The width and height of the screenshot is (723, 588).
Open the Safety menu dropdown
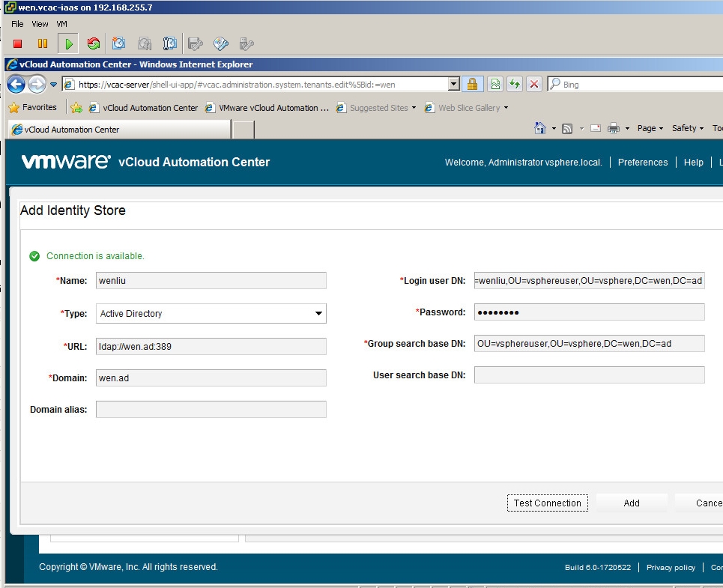(688, 128)
